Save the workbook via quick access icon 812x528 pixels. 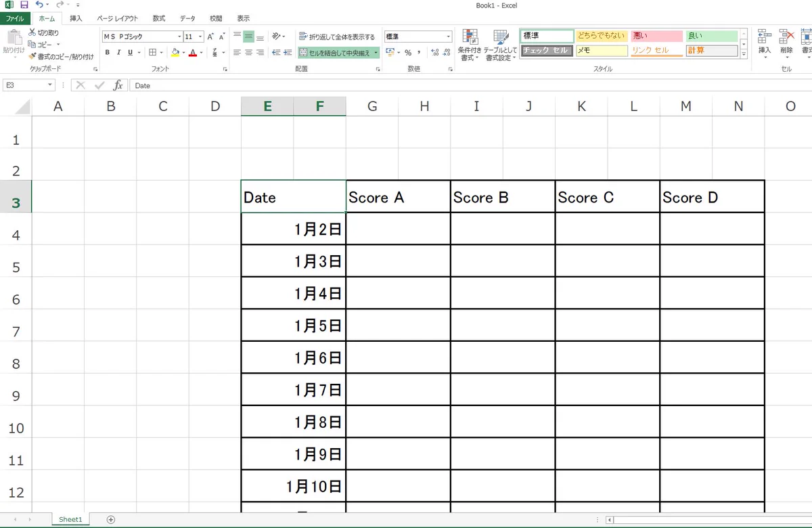[24, 5]
